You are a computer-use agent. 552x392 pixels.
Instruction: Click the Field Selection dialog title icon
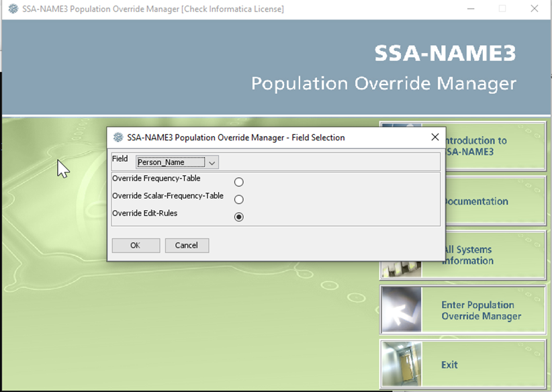pyautogui.click(x=118, y=138)
